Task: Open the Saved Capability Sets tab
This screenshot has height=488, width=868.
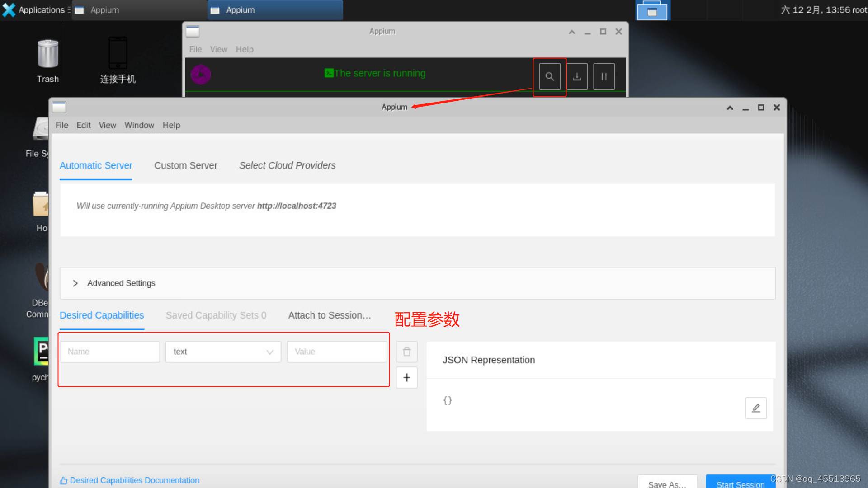Action: [216, 315]
